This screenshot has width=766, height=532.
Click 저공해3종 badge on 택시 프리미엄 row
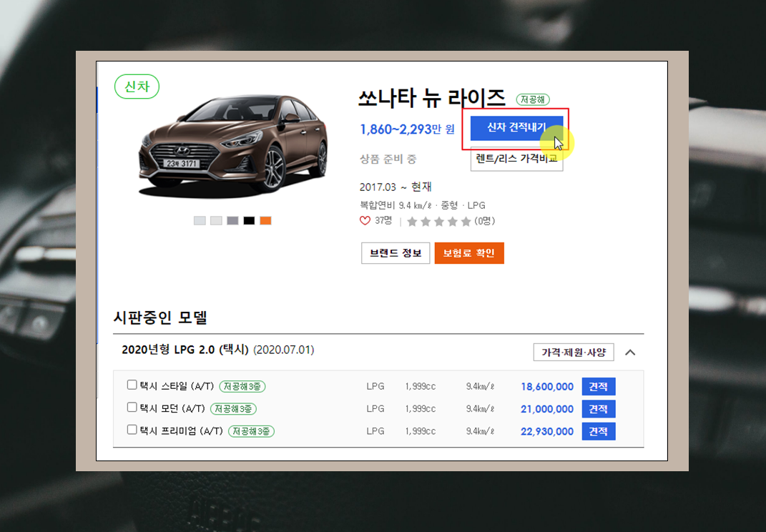[x=251, y=431]
